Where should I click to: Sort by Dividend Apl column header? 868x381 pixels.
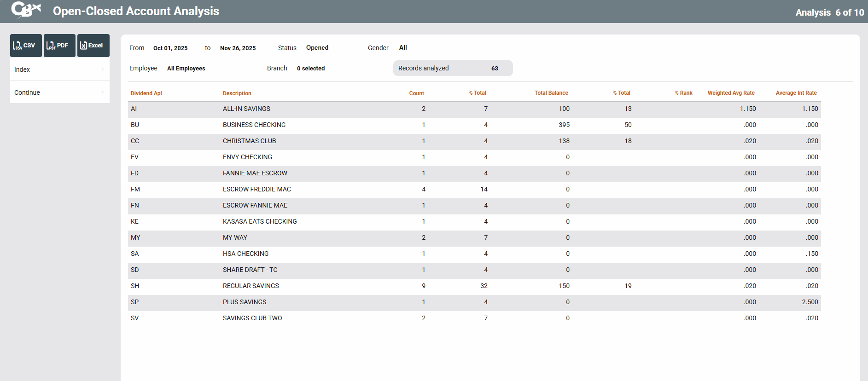tap(146, 93)
